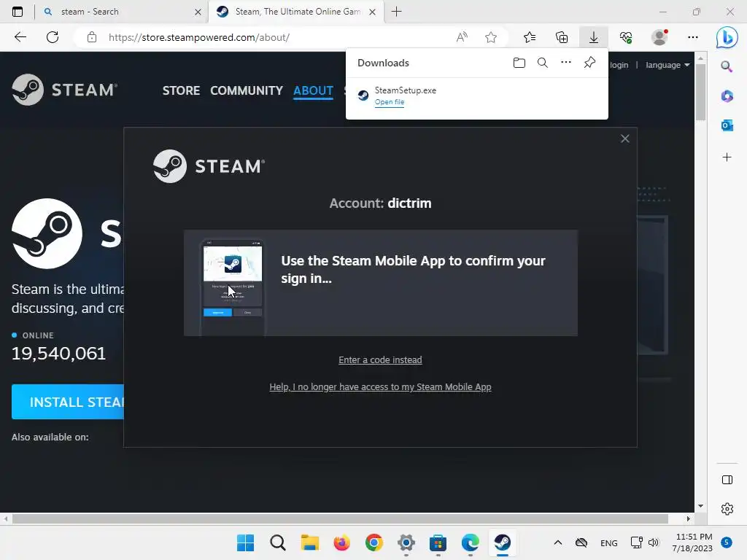Add a sidebar app with plus icon
This screenshot has width=747, height=560.
tap(727, 157)
